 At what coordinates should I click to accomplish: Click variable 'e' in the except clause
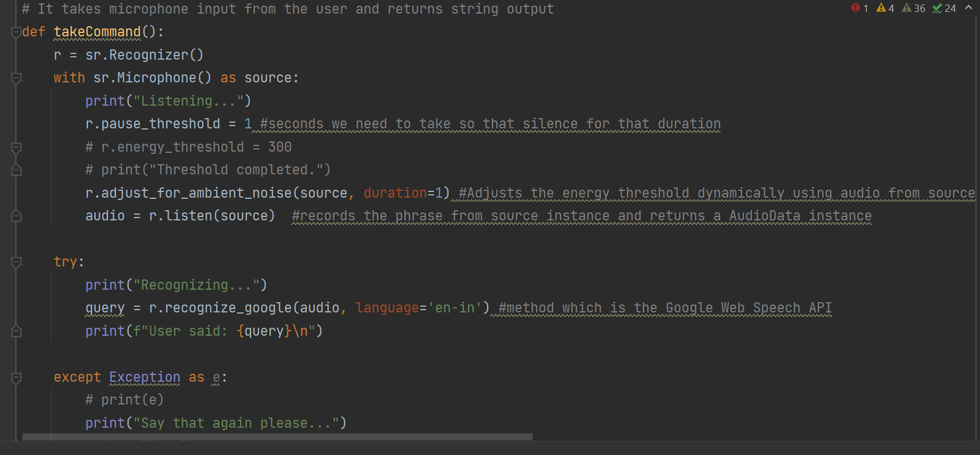216,377
